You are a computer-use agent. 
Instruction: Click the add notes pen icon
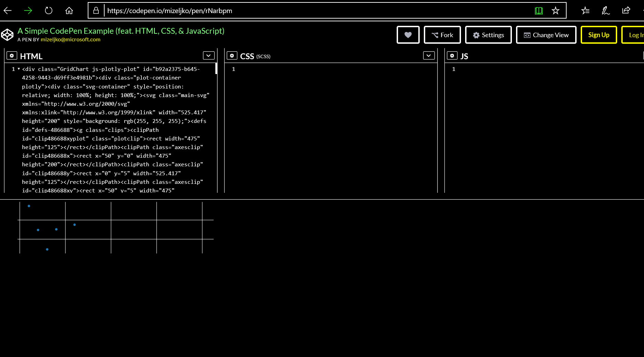coord(605,11)
